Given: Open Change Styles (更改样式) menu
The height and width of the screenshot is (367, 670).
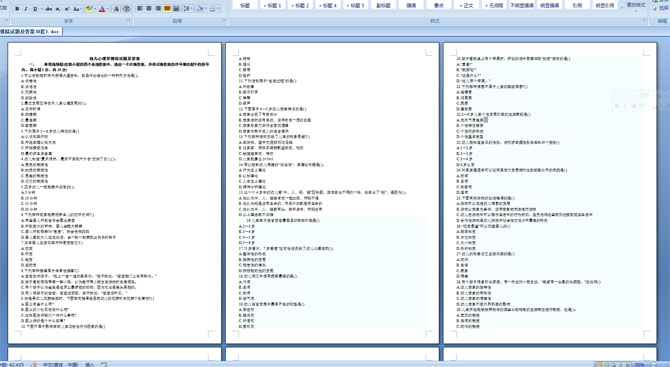Looking at the screenshot, I should 635,5.
